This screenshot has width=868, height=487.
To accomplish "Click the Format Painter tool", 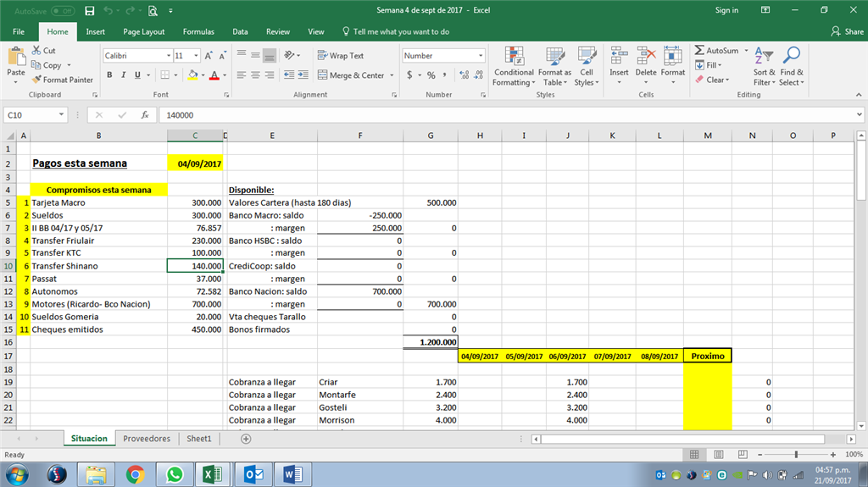I will (63, 80).
